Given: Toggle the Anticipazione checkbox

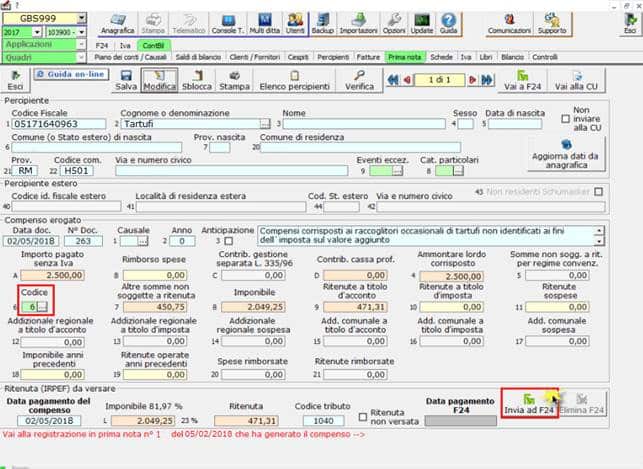Looking at the screenshot, I should (x=229, y=241).
